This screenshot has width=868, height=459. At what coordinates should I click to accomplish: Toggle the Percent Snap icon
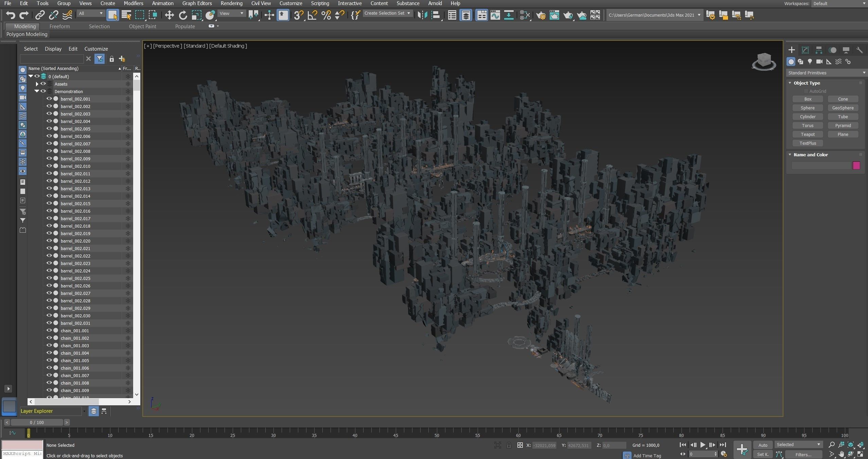pyautogui.click(x=326, y=15)
